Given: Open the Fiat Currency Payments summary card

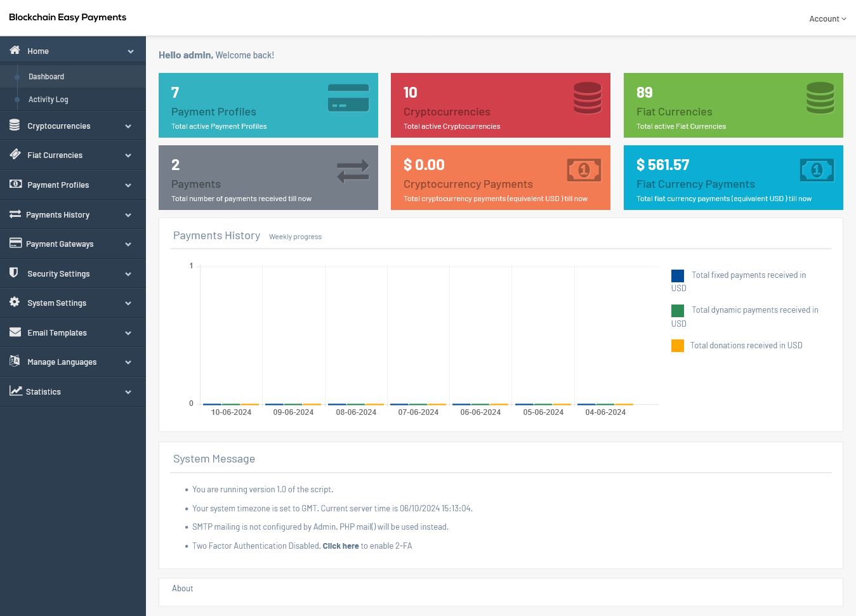Looking at the screenshot, I should [x=733, y=178].
